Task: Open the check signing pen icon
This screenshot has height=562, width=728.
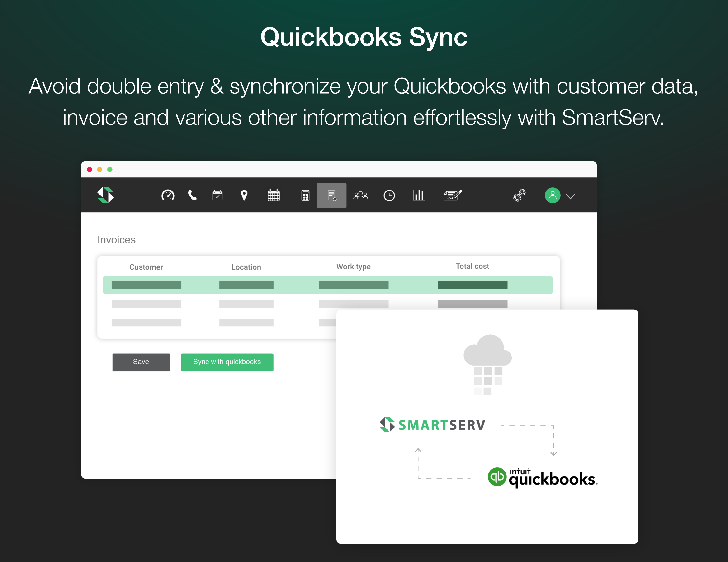Action: pos(453,195)
